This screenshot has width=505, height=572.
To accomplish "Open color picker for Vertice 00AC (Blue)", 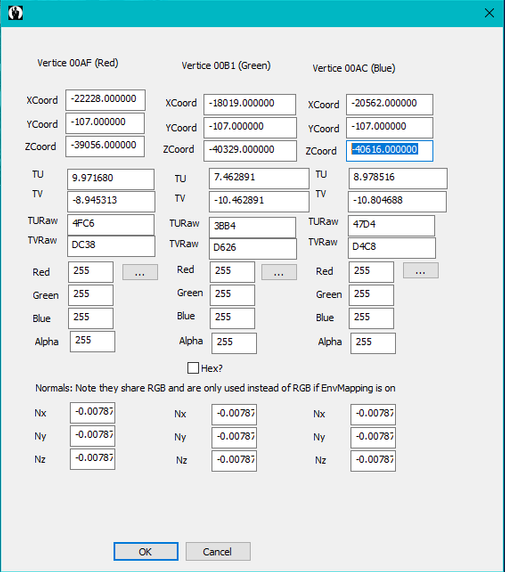I will pyautogui.click(x=421, y=271).
